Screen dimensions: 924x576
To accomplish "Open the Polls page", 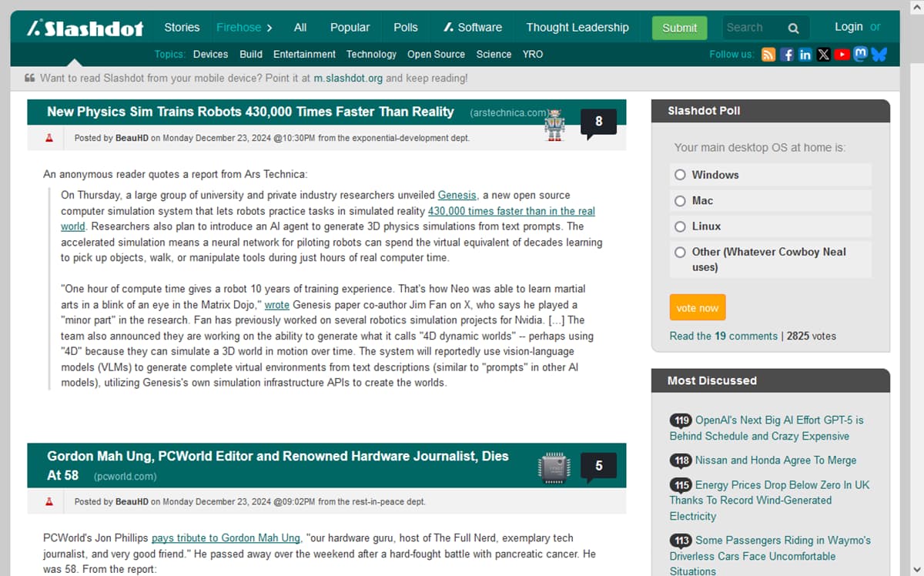I will tap(406, 27).
